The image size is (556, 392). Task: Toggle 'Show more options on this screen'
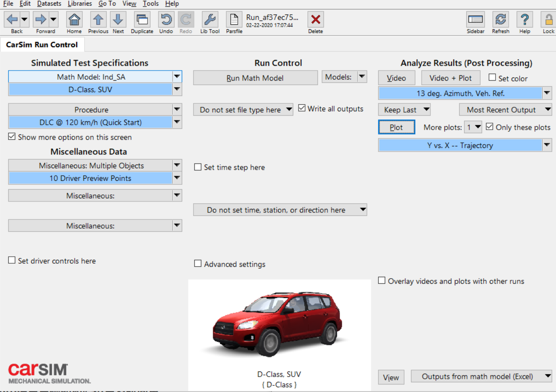(x=12, y=137)
